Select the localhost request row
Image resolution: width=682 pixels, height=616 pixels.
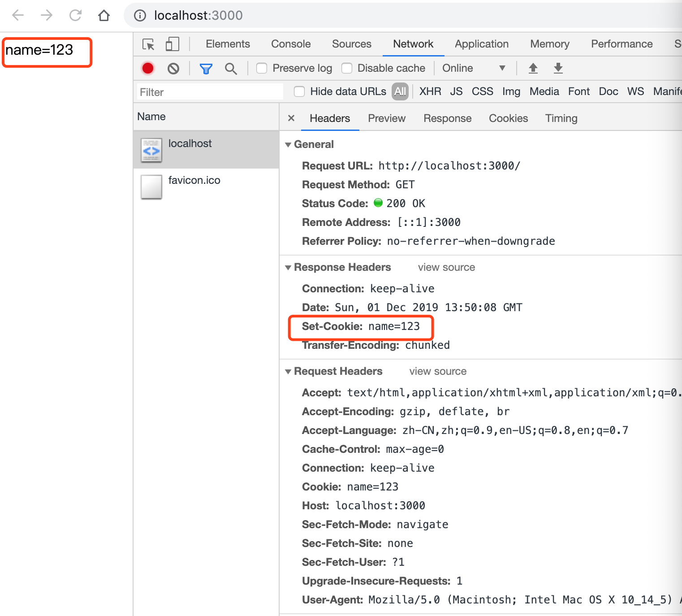point(206,150)
